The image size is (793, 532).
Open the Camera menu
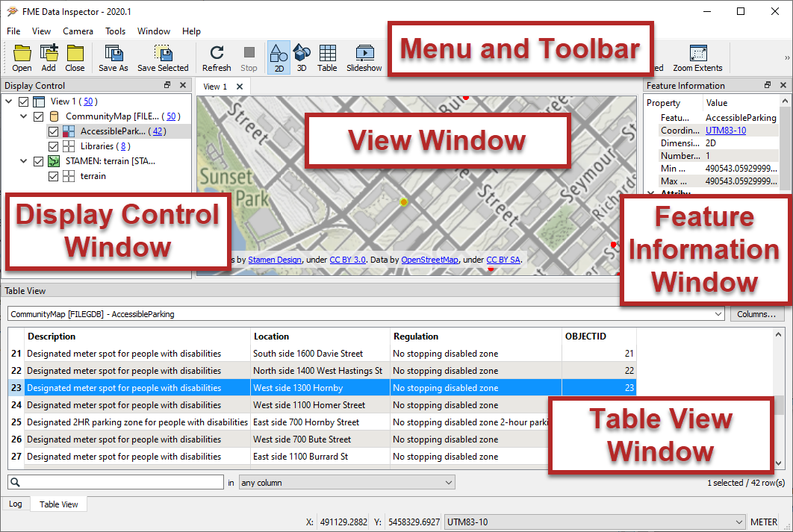click(x=77, y=31)
